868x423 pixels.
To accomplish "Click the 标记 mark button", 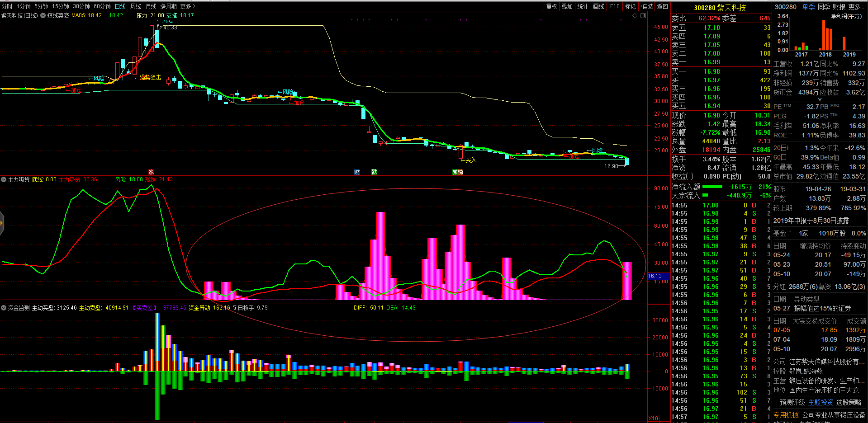I will click(x=630, y=6).
